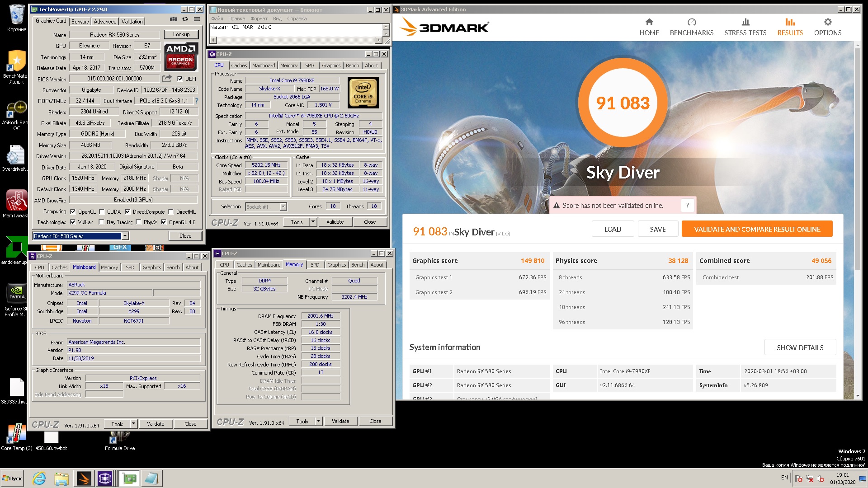This screenshot has width=868, height=488.
Task: Click the EN language indicator in tray
Action: point(784,478)
